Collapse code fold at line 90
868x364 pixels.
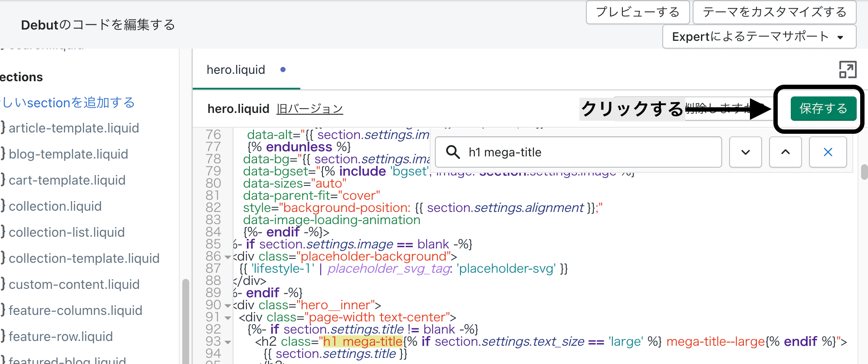227,306
